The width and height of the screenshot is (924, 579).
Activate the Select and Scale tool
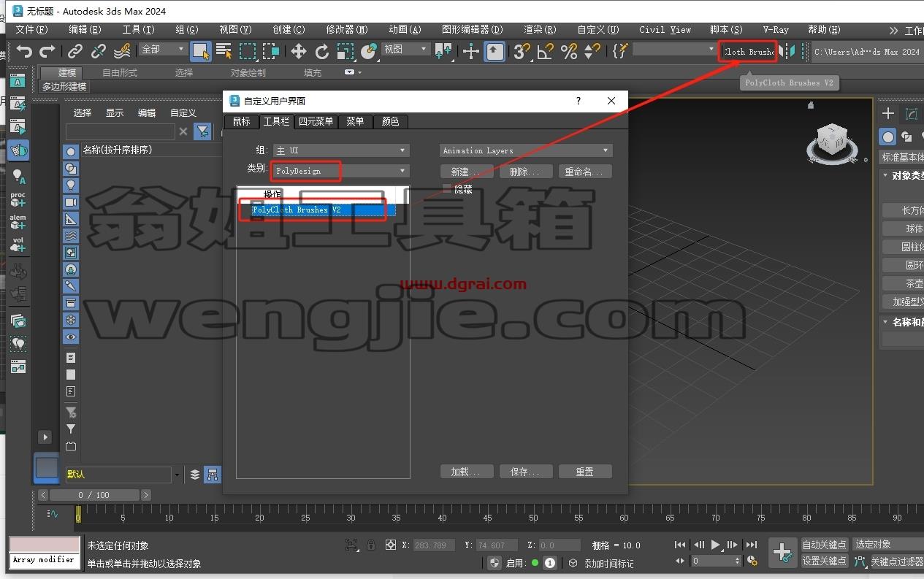pos(345,51)
